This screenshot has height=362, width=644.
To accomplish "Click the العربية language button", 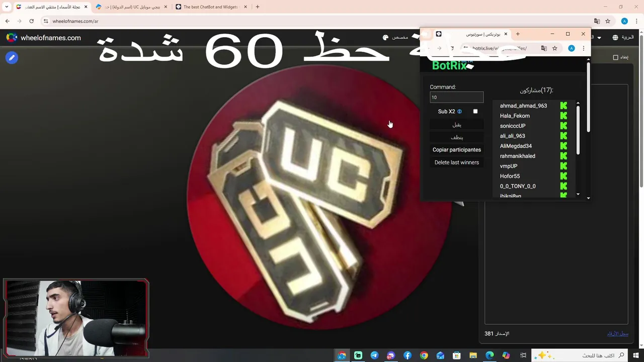I will tap(623, 37).
